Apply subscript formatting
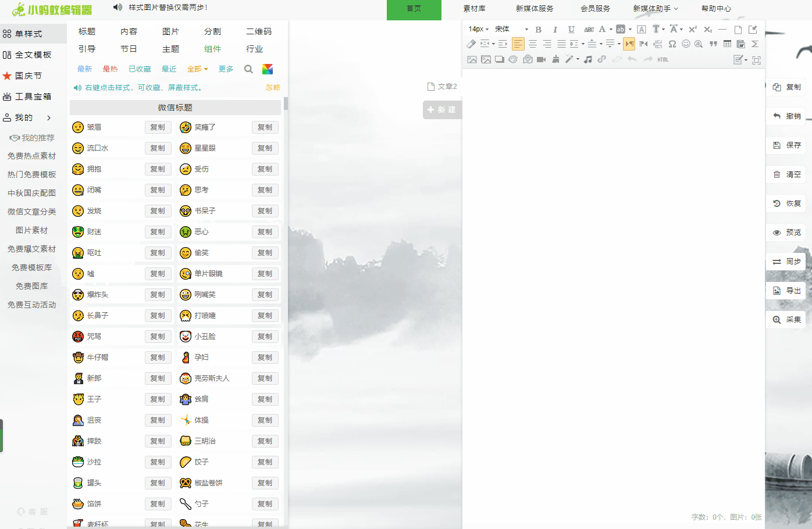Viewport: 812px width, 529px height. point(708,29)
